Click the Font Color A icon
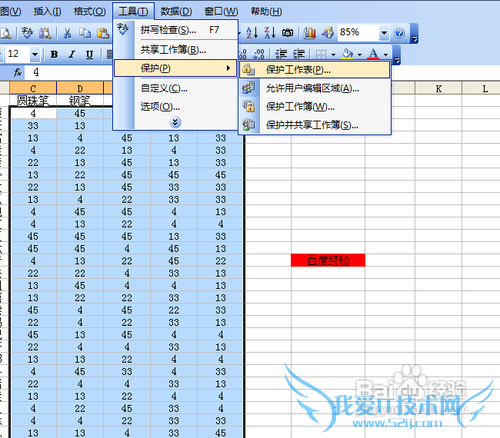500x438 pixels. coord(373,54)
